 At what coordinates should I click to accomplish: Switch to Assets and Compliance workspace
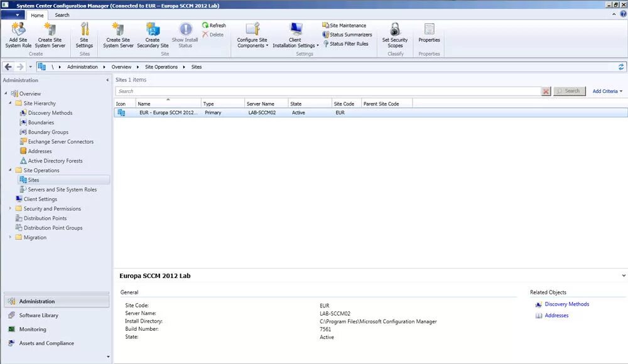tap(57, 343)
